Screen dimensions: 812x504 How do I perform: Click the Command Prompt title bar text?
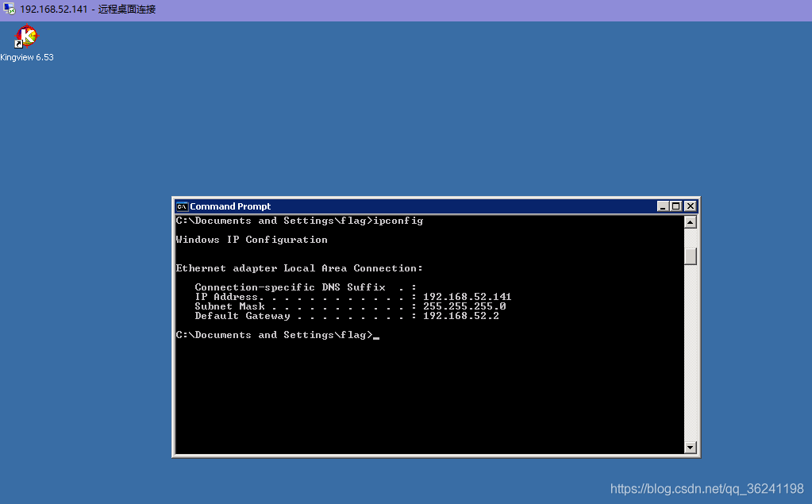click(x=230, y=206)
